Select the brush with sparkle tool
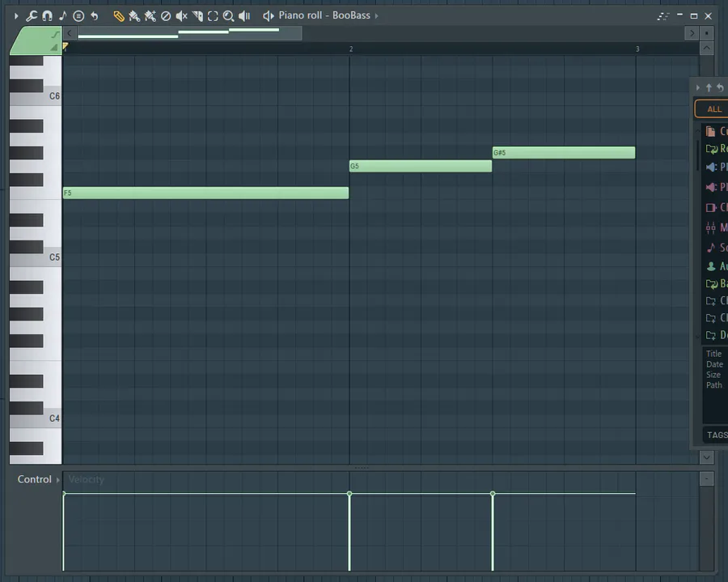728x582 pixels. click(x=150, y=16)
